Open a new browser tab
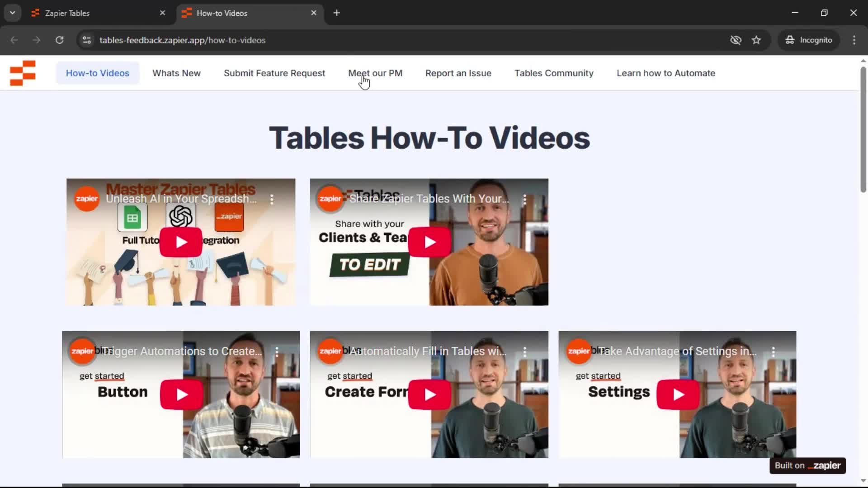This screenshot has width=868, height=488. [336, 13]
